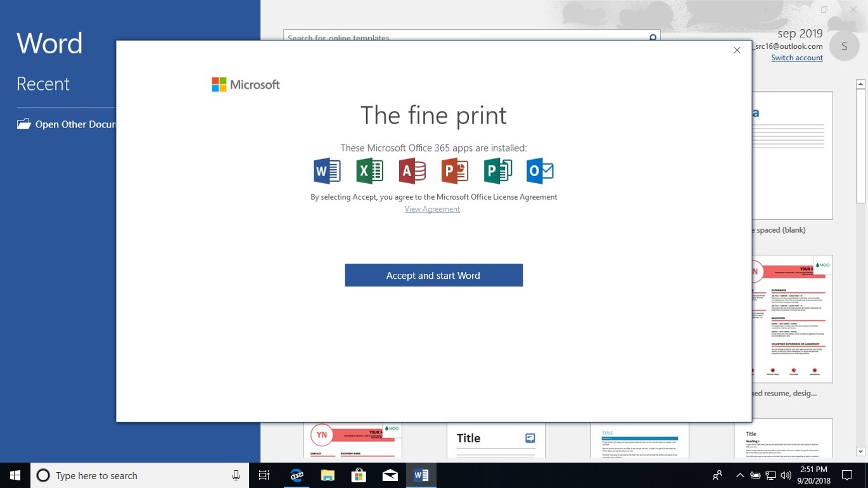Select the PowerPoint icon
868x488 pixels.
pos(454,170)
